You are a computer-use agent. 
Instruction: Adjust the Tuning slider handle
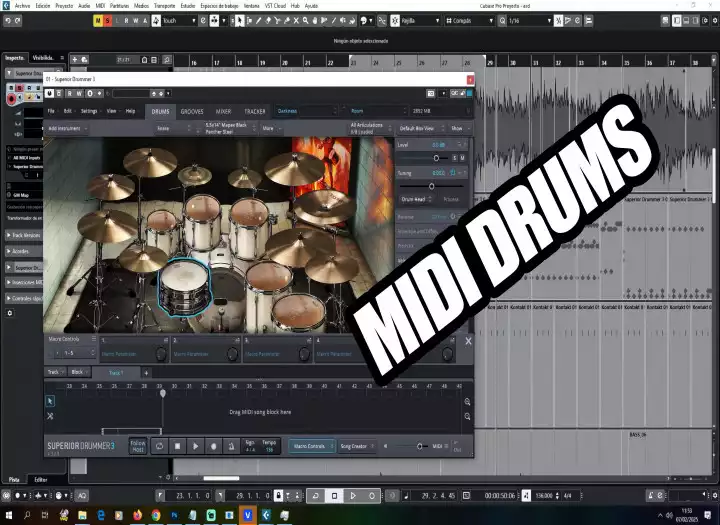point(432,186)
